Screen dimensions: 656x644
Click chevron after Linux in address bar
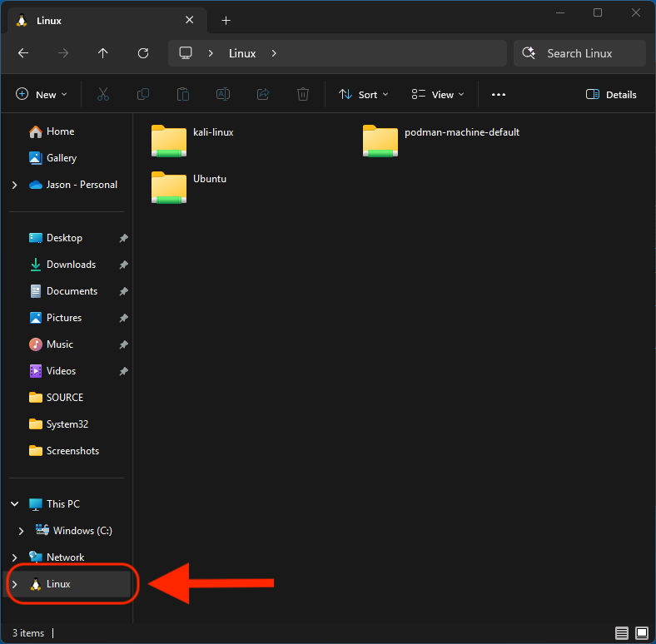click(x=274, y=53)
